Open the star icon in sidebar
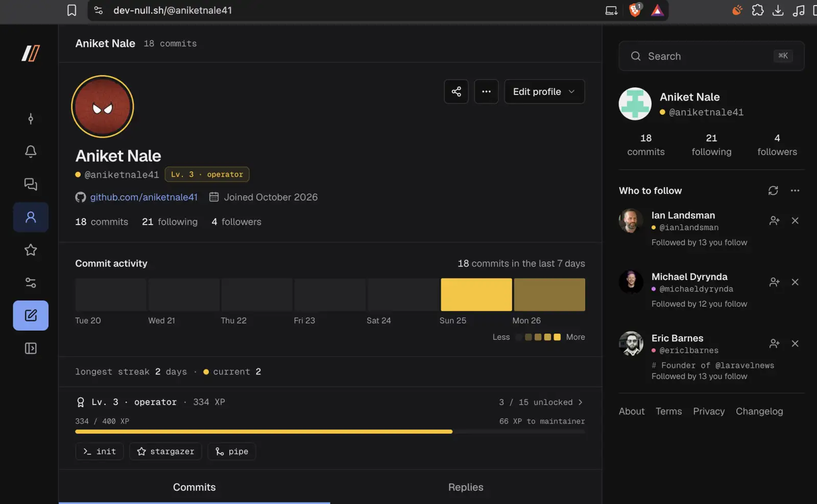The image size is (817, 504). point(31,250)
